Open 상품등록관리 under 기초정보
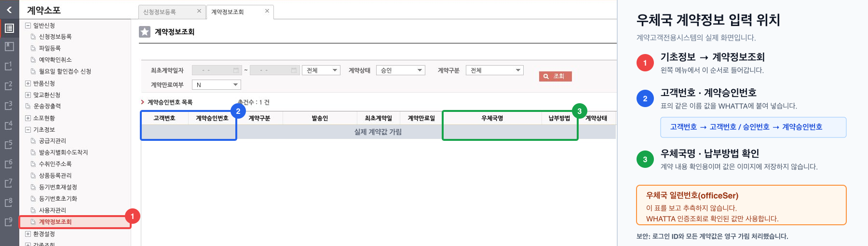868x246 pixels. (x=55, y=176)
